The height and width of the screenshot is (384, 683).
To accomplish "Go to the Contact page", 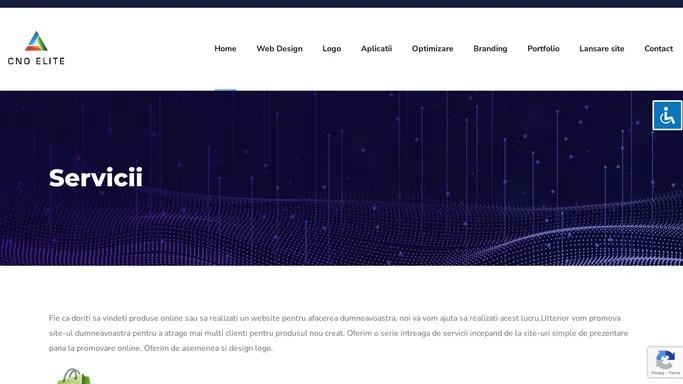I will 659,49.
